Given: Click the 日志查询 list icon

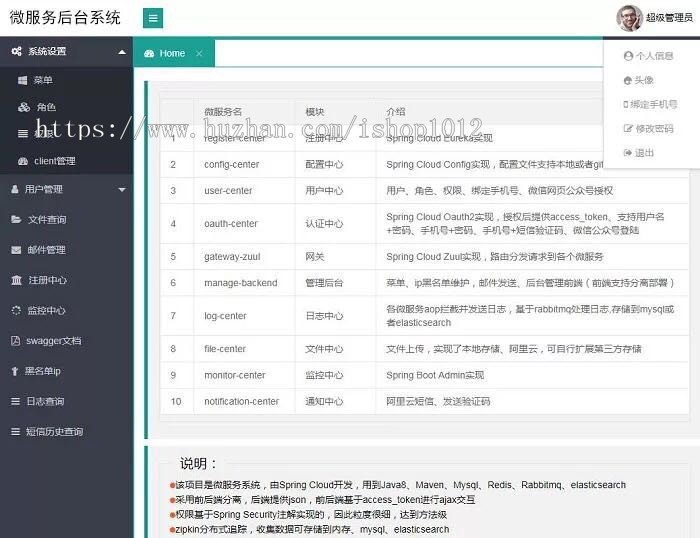Looking at the screenshot, I should coord(16,401).
